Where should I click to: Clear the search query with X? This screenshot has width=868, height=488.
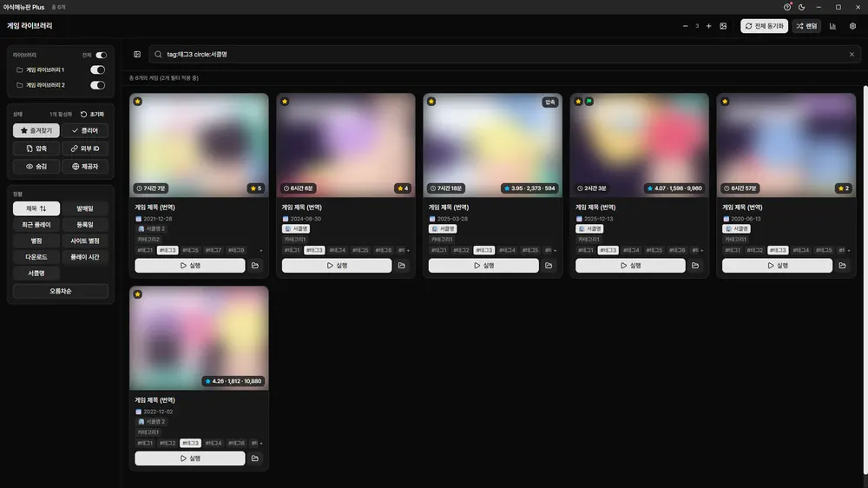coord(852,55)
